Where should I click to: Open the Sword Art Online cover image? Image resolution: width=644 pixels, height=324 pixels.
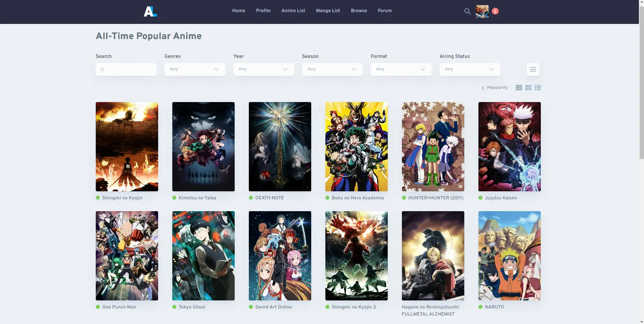(x=280, y=256)
